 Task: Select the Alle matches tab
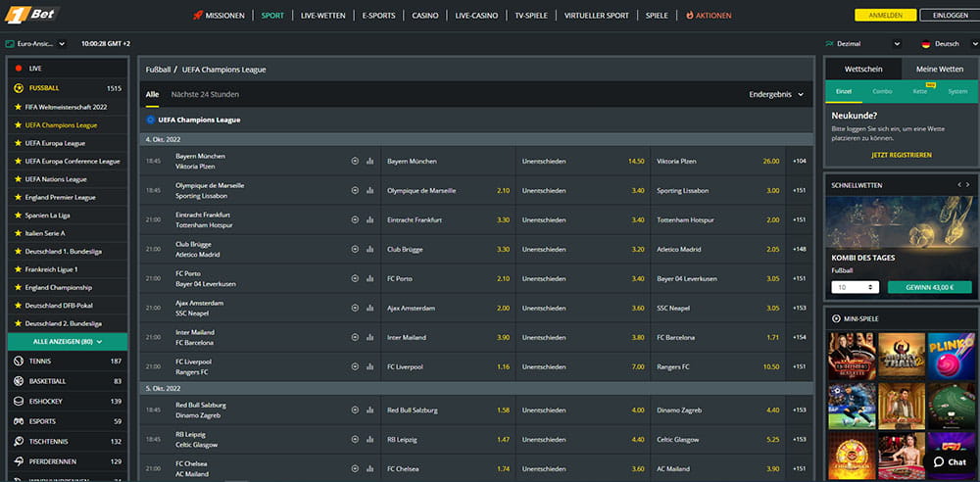pyautogui.click(x=152, y=94)
